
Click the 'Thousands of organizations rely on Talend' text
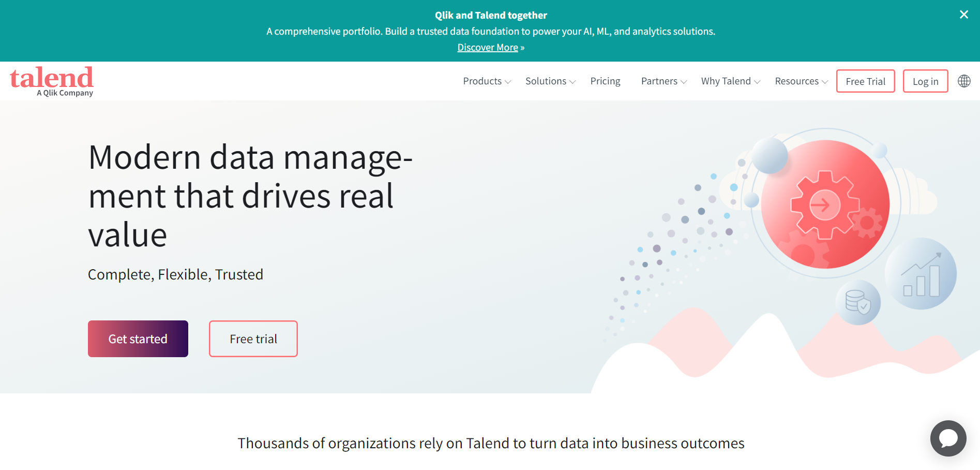491,444
